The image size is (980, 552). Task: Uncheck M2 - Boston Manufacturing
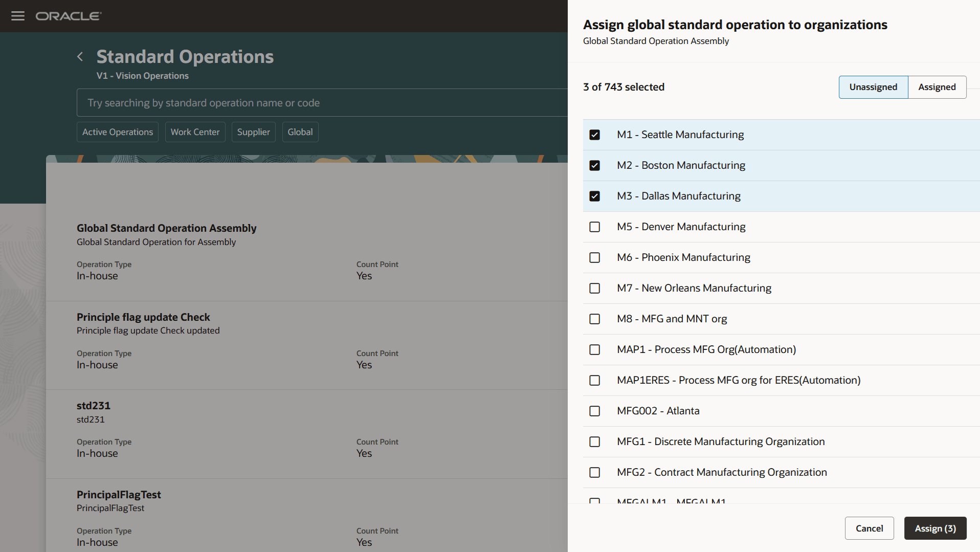pos(594,165)
